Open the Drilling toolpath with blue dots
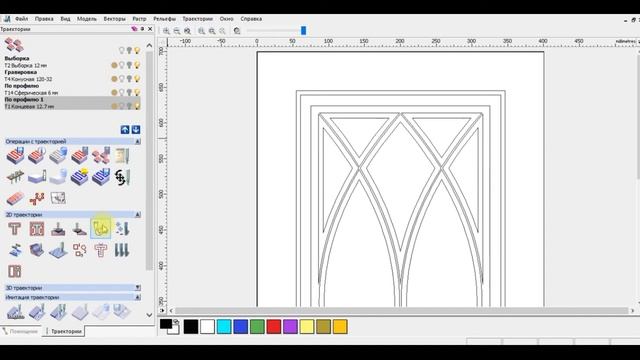This screenshot has width=640, height=360. [122, 229]
